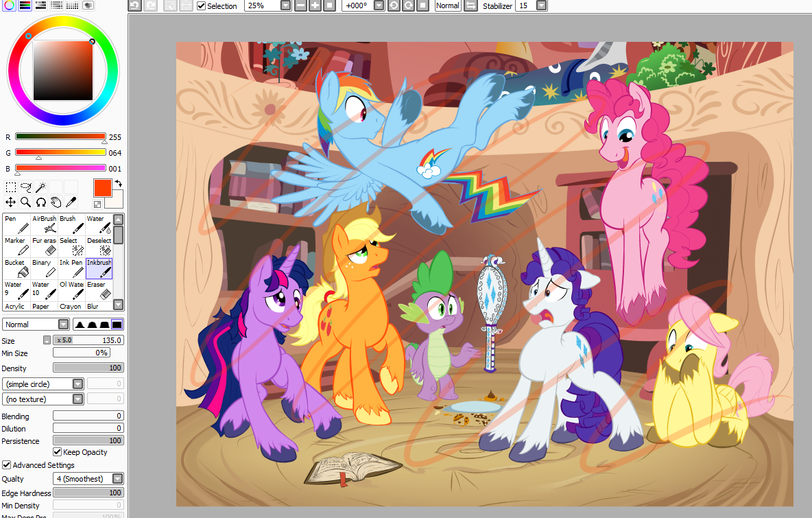812x518 pixels.
Task: Pick the Water 10 brush
Action: point(44,291)
